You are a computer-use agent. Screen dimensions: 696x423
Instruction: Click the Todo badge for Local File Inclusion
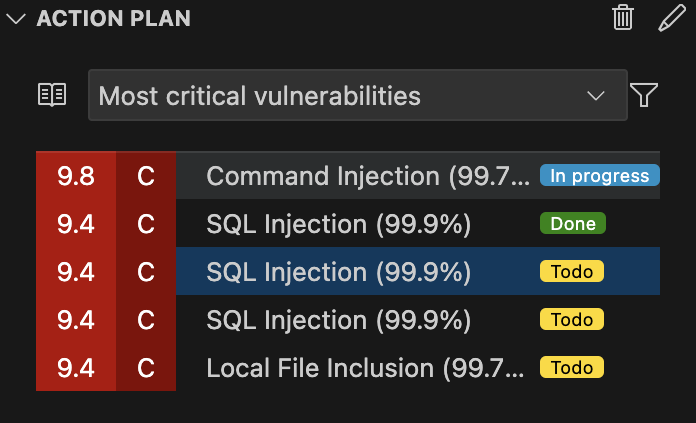pyautogui.click(x=572, y=368)
